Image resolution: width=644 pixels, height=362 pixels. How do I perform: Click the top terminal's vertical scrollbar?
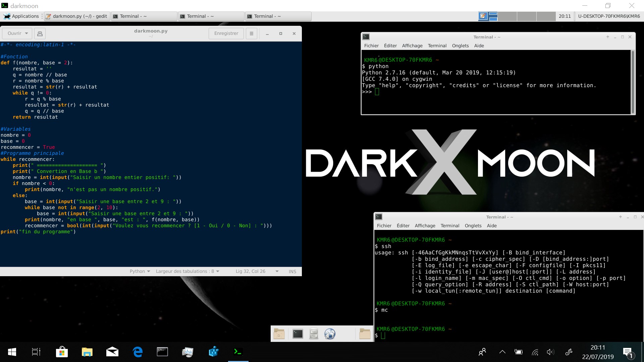tap(633, 82)
